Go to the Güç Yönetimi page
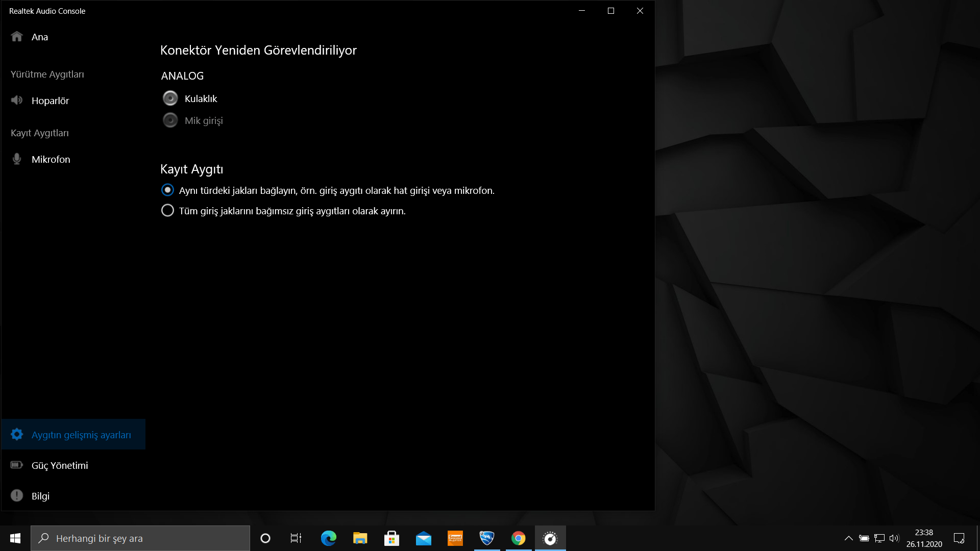 click(60, 465)
